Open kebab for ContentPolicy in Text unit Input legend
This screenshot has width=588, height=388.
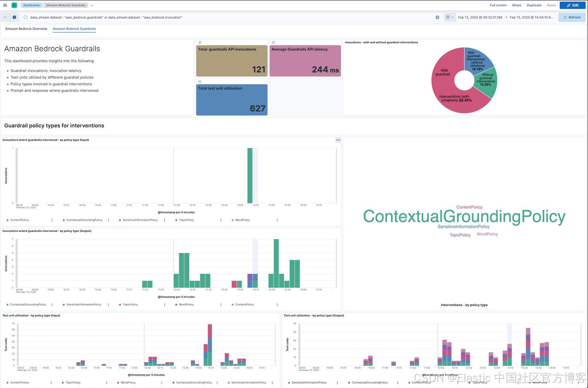click(x=51, y=383)
